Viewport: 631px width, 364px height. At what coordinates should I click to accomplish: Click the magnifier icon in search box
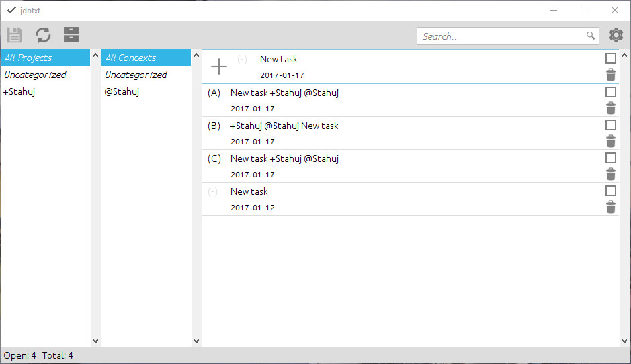click(591, 36)
